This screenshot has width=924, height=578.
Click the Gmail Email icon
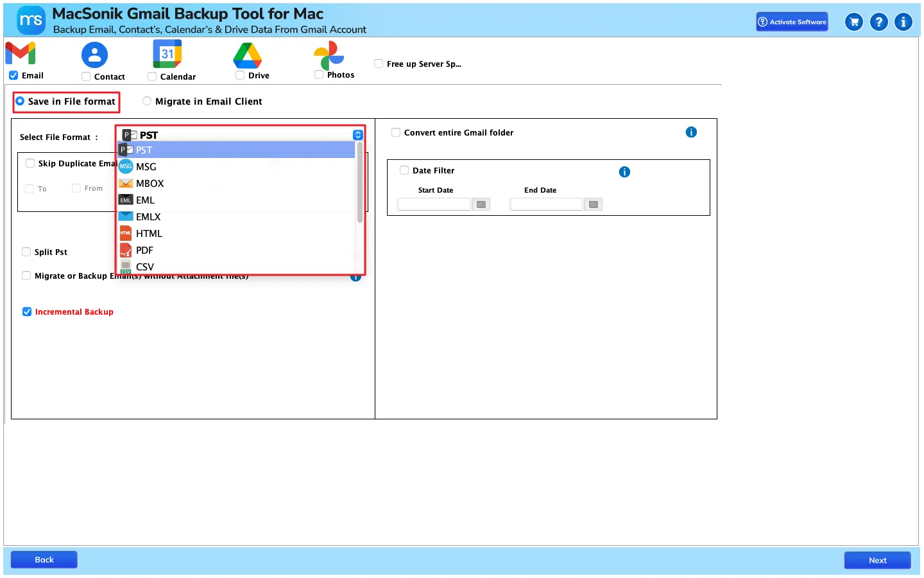coord(21,53)
